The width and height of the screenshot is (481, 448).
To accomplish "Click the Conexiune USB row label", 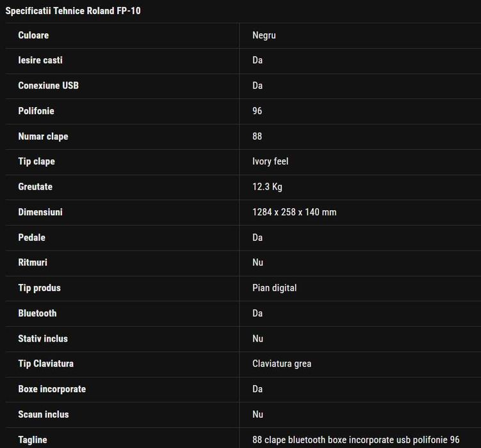I will click(x=48, y=85).
